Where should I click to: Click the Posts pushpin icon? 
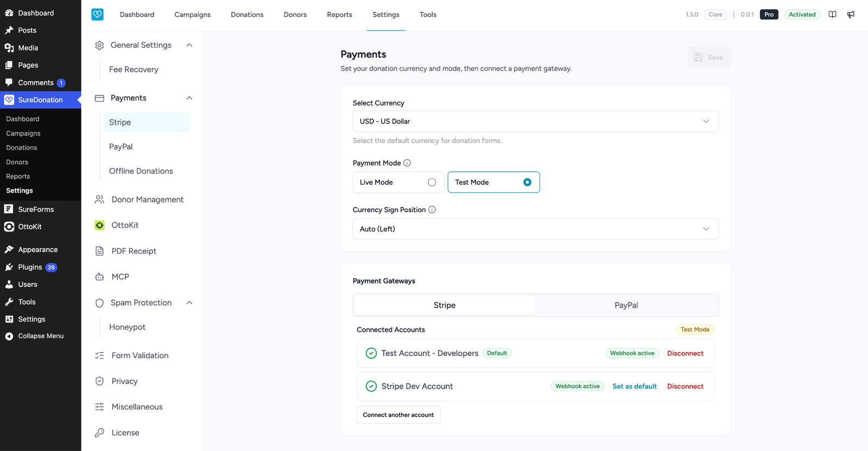9,30
